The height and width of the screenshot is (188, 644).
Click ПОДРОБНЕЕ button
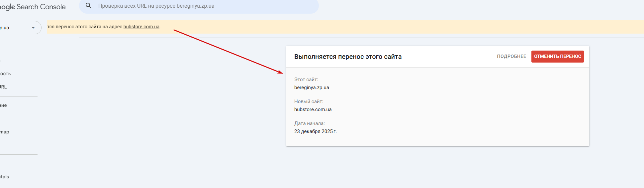pyautogui.click(x=511, y=56)
